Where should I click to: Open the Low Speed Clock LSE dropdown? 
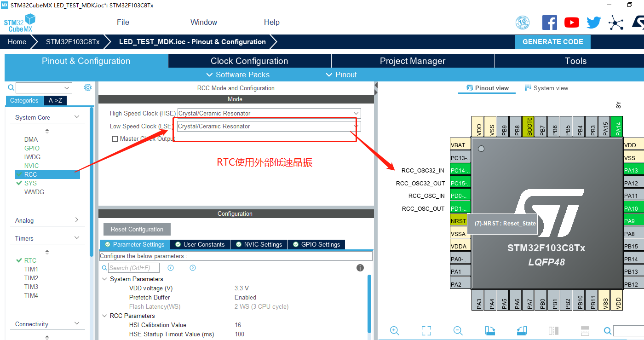click(356, 126)
